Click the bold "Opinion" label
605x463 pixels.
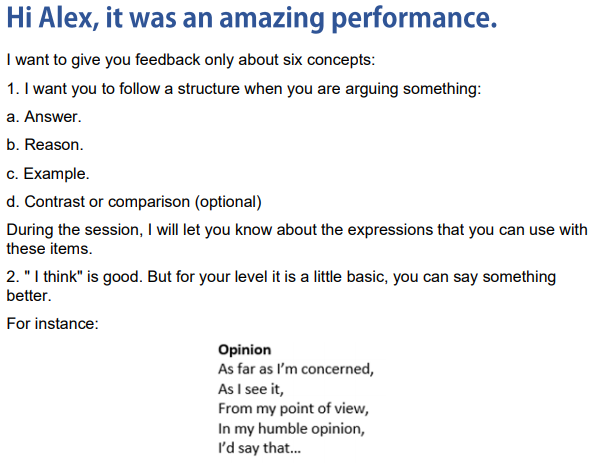pyautogui.click(x=245, y=350)
